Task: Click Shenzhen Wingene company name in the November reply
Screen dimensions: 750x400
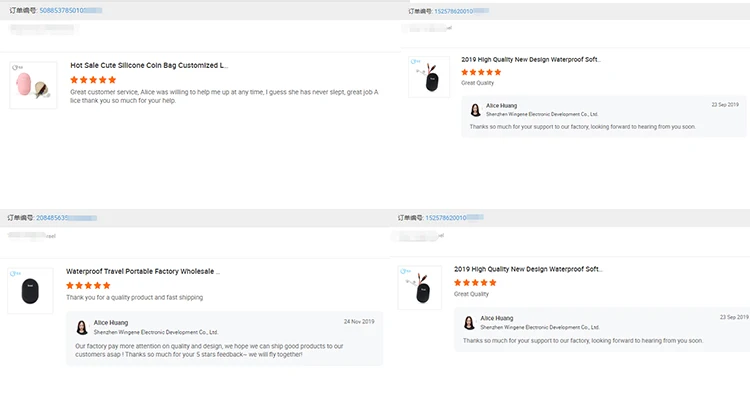Action: (155, 332)
